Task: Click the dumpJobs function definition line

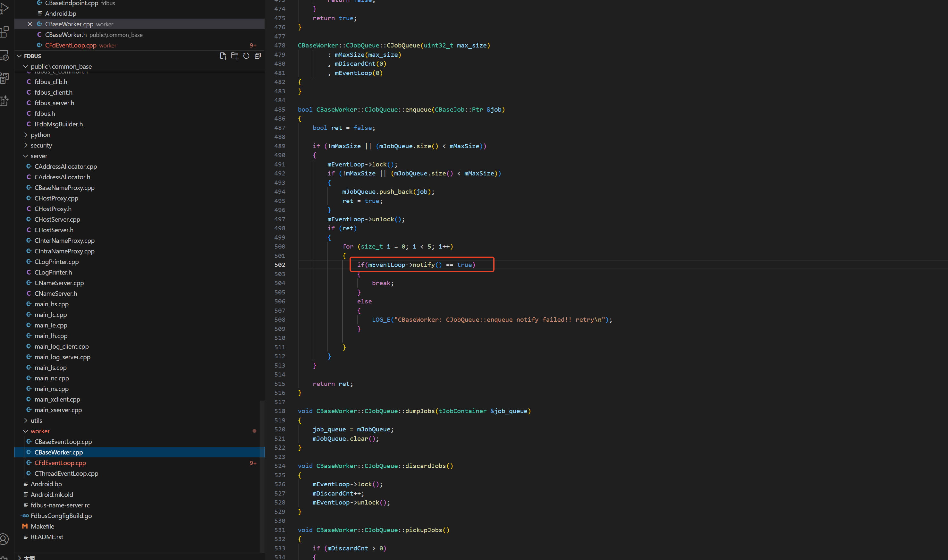Action: (x=414, y=411)
